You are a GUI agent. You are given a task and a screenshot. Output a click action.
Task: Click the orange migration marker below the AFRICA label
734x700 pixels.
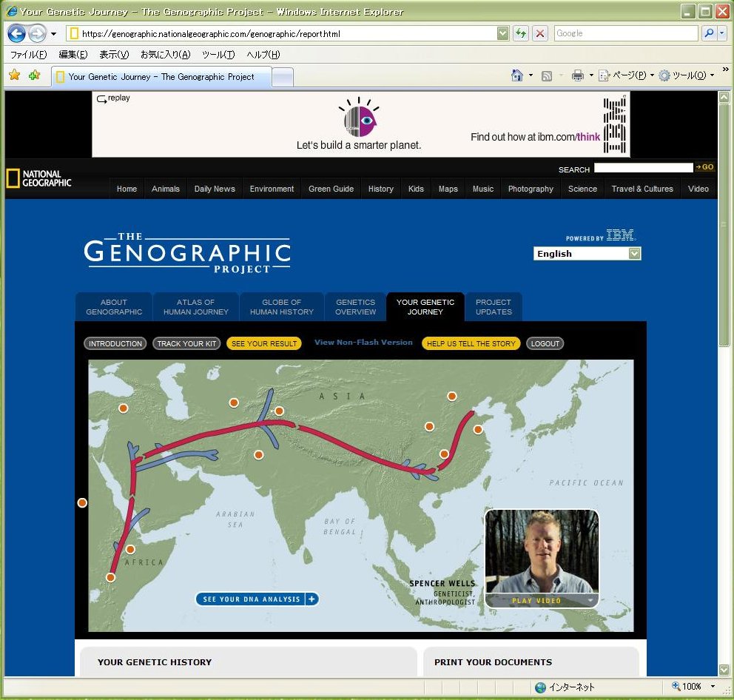(x=110, y=577)
